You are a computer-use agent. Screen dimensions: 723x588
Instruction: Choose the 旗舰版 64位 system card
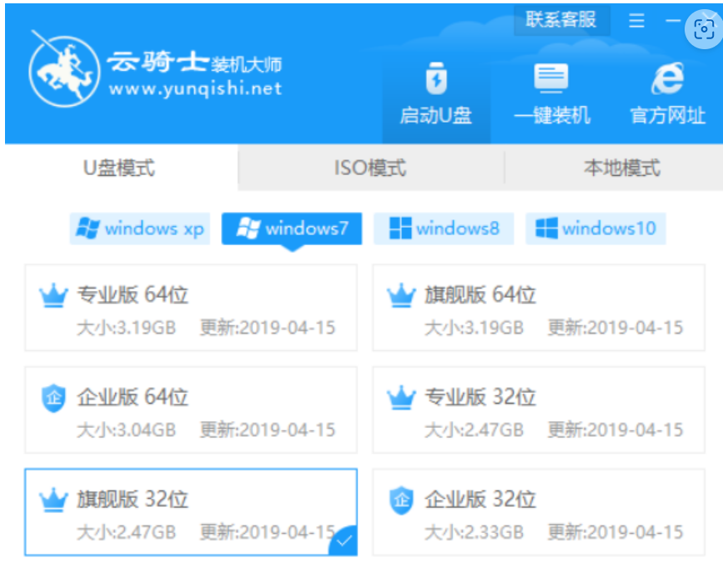click(539, 308)
